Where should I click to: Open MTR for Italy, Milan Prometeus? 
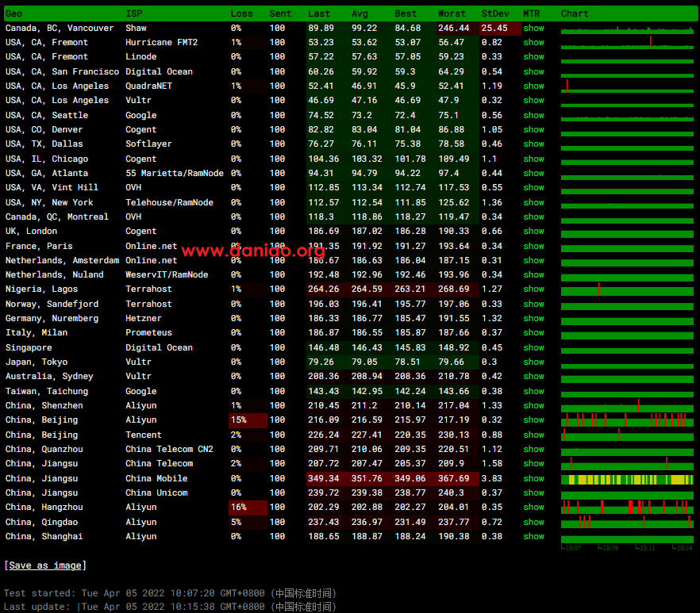coord(533,332)
